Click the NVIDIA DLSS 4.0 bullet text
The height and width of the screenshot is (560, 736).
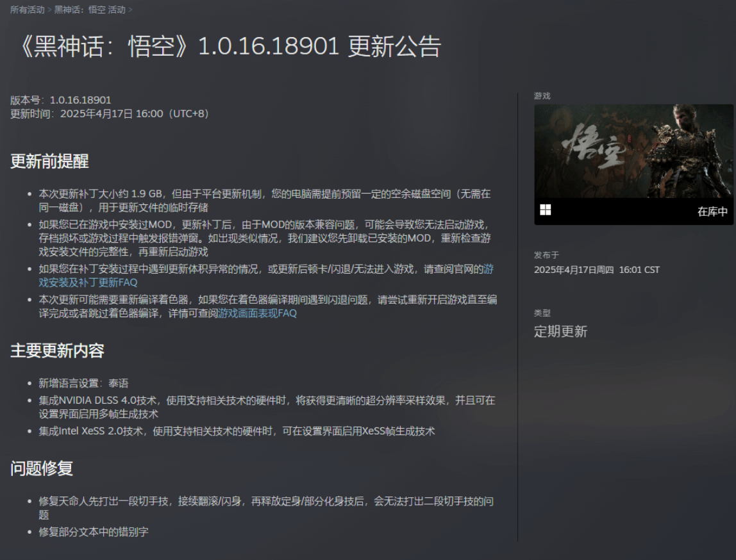267,407
